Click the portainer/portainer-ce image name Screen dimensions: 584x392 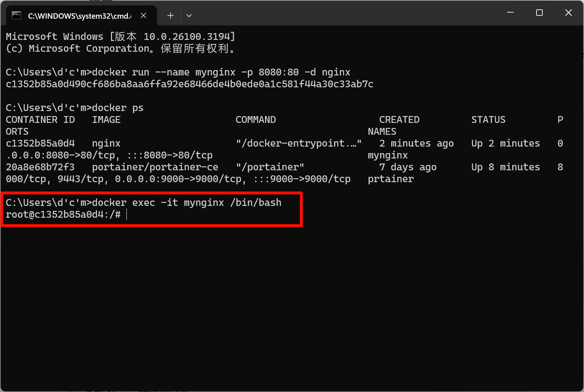[155, 167]
